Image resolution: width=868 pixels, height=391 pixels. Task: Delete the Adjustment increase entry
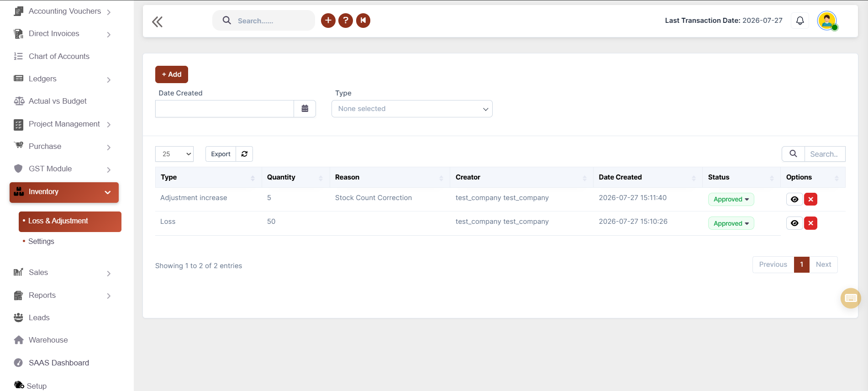coord(810,199)
